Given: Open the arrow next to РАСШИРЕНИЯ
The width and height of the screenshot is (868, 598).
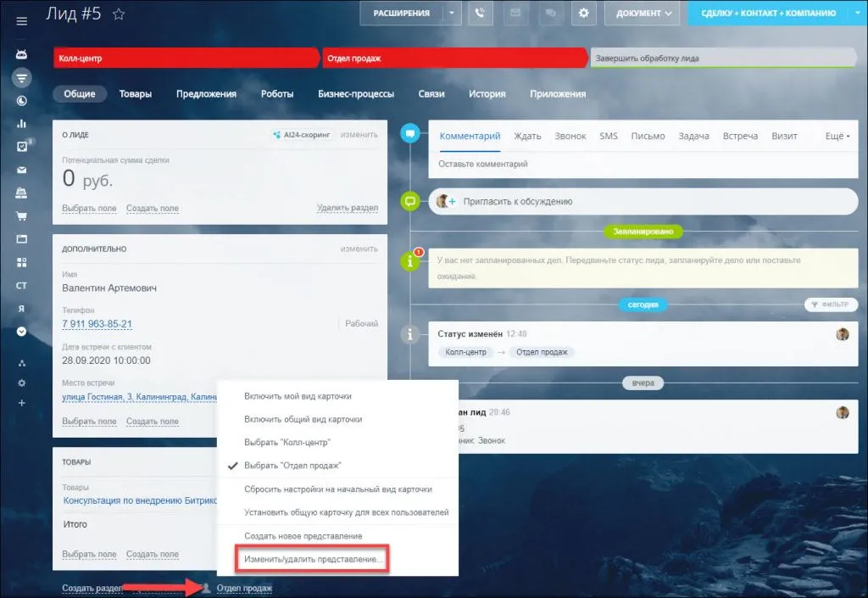Looking at the screenshot, I should click(x=454, y=14).
